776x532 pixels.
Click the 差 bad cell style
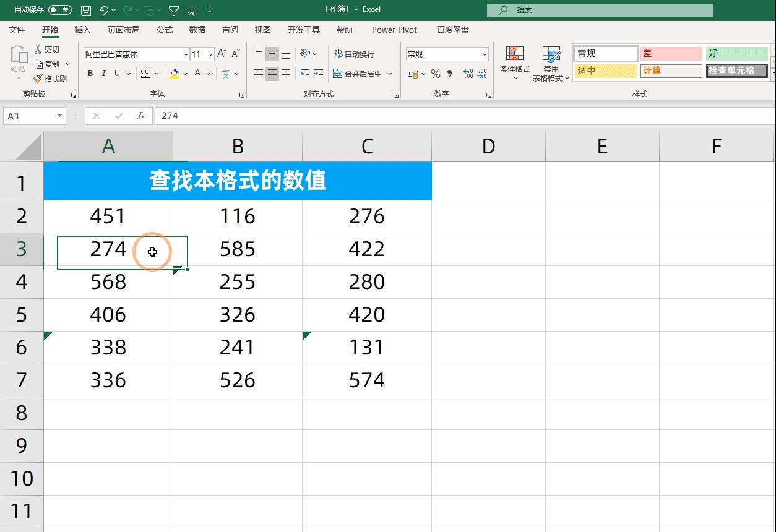[671, 53]
